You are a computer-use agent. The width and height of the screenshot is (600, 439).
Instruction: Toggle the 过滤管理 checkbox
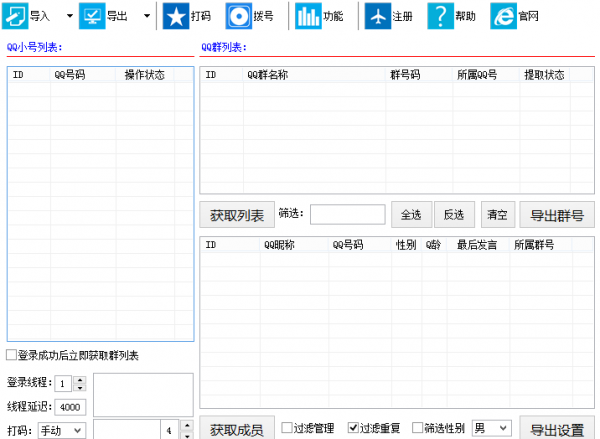click(287, 427)
